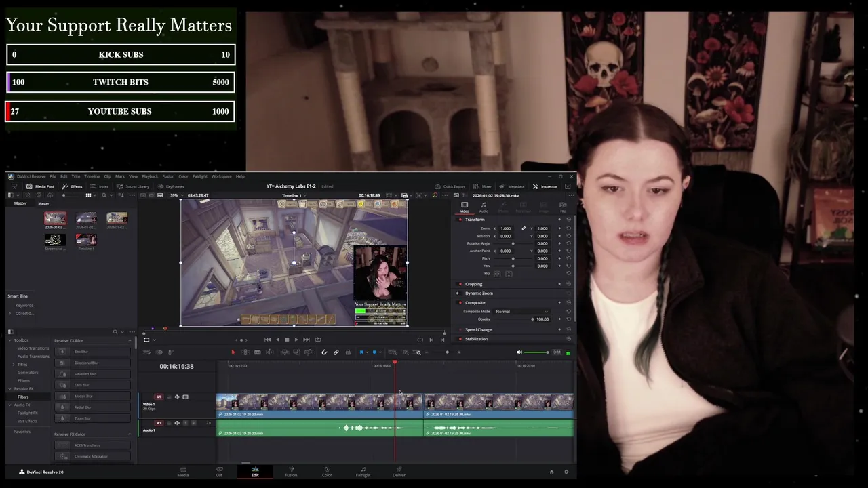
Task: Play forward in the timeline viewer
Action: tap(296, 340)
